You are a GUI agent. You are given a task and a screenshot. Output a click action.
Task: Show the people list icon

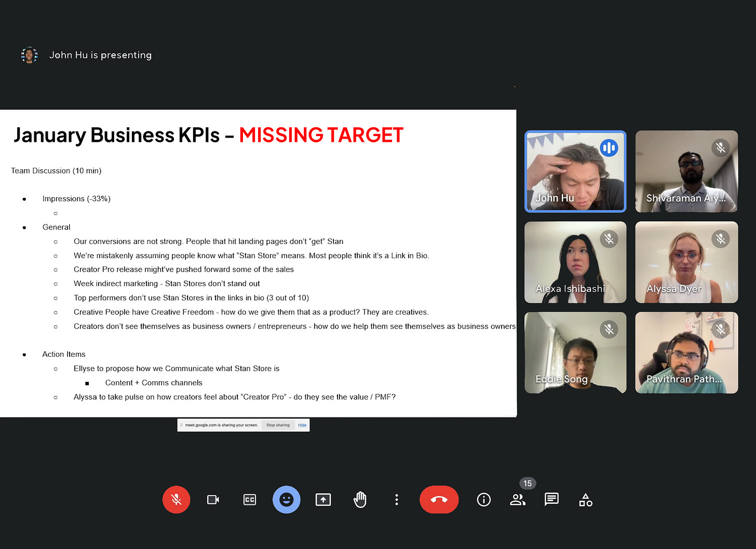click(x=518, y=500)
